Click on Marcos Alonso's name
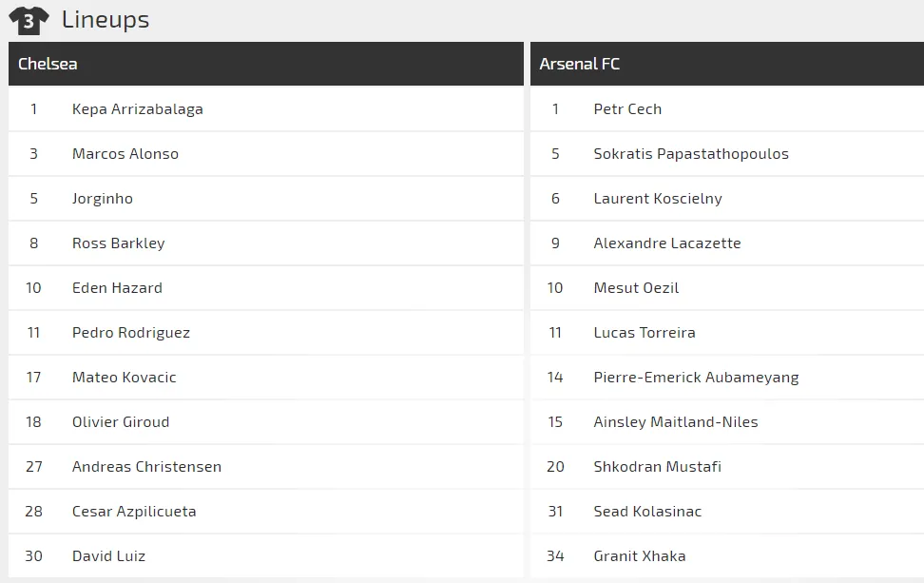 tap(125, 154)
